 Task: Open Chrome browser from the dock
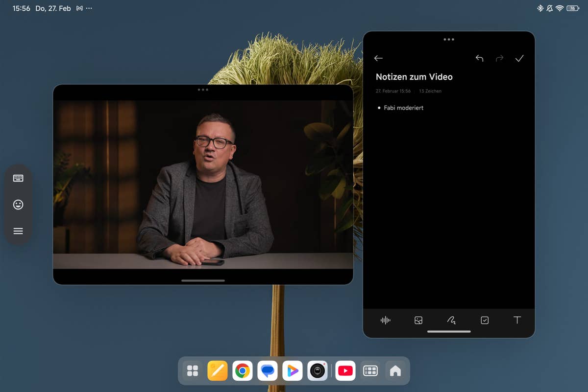click(243, 371)
